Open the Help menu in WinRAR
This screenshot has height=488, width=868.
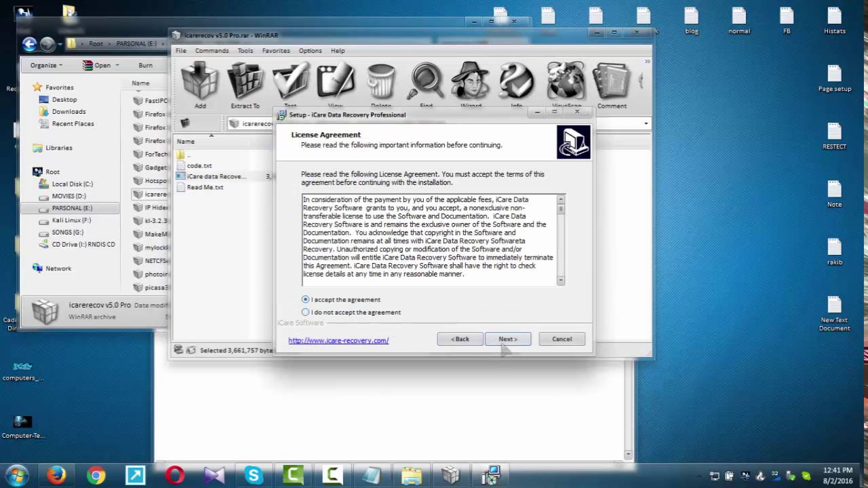tap(338, 51)
